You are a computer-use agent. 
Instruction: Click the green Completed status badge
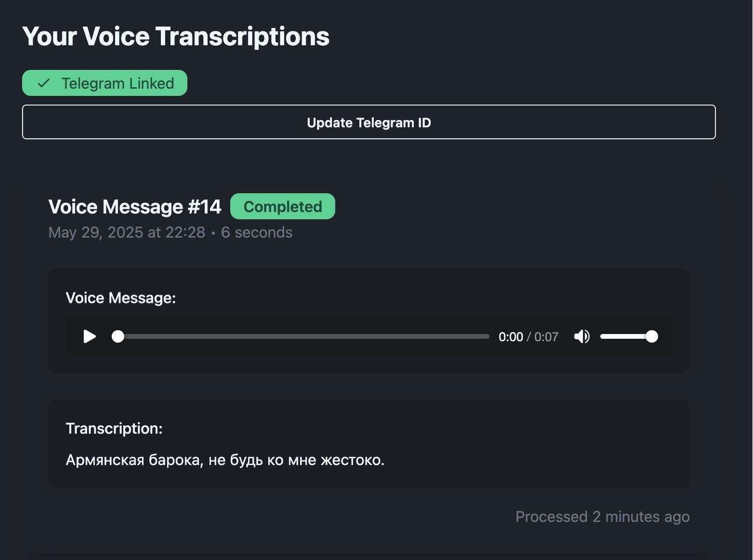[x=283, y=207]
